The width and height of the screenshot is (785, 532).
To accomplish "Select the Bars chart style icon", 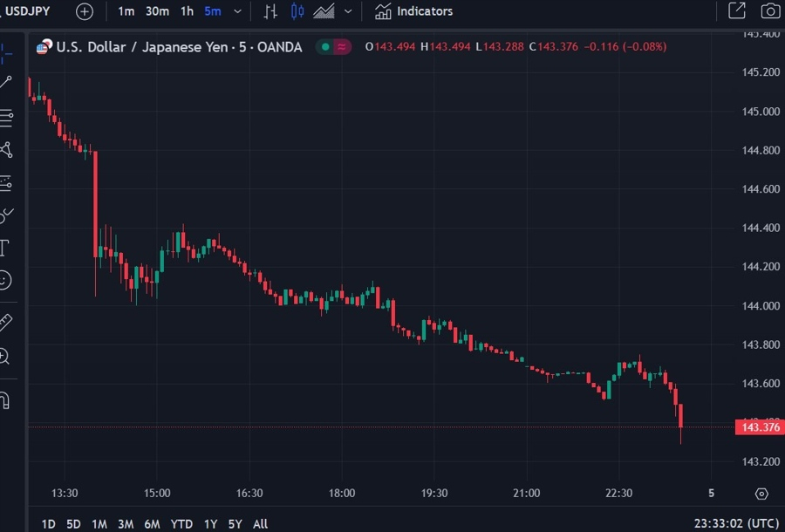I will (x=270, y=11).
